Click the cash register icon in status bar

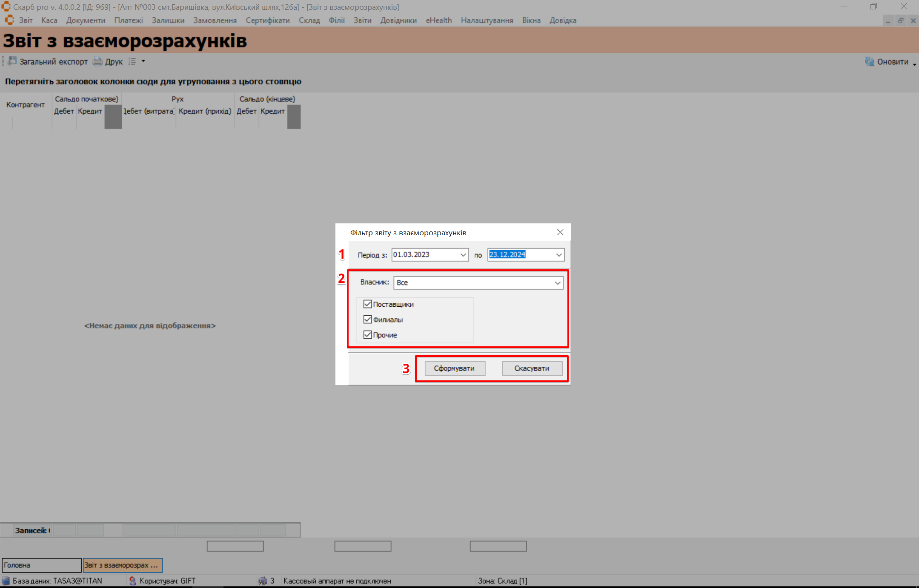point(263,581)
